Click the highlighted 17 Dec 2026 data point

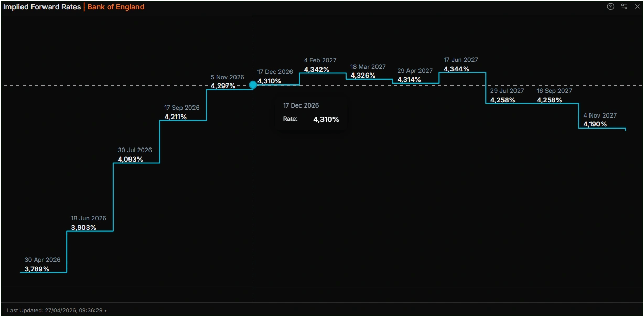pyautogui.click(x=253, y=84)
